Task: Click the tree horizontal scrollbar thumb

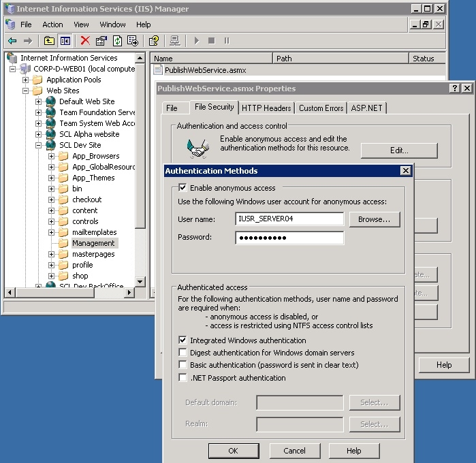Action: pos(54,292)
